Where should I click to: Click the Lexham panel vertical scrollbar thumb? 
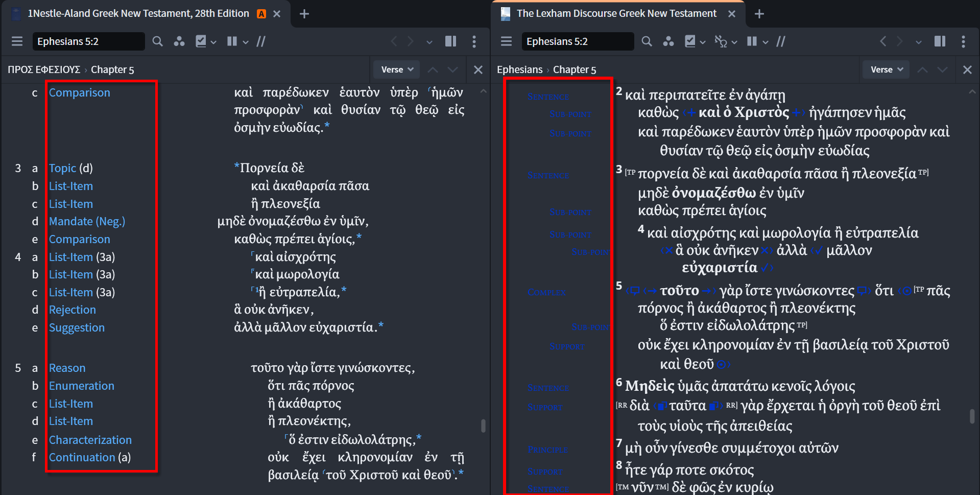click(x=972, y=416)
